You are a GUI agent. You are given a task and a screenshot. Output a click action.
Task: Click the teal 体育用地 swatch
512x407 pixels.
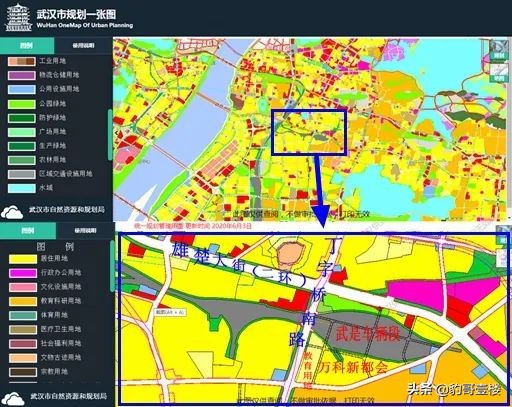tap(23, 315)
